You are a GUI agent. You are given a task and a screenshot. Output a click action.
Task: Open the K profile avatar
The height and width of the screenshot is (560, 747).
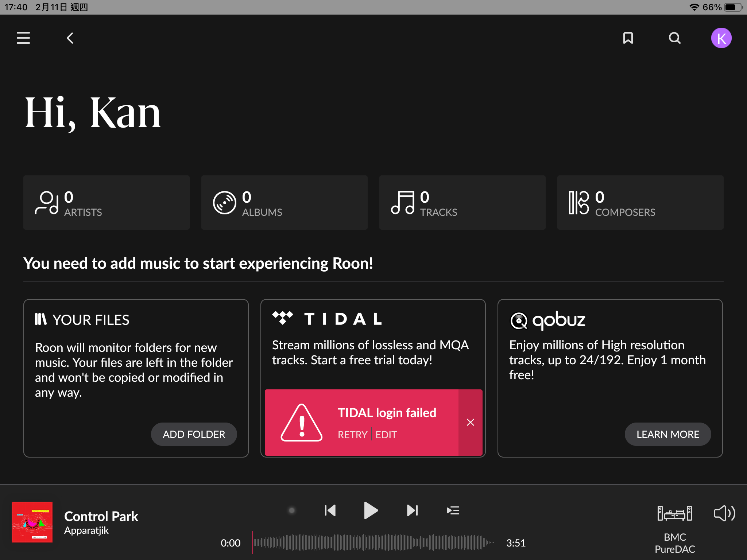click(x=721, y=38)
